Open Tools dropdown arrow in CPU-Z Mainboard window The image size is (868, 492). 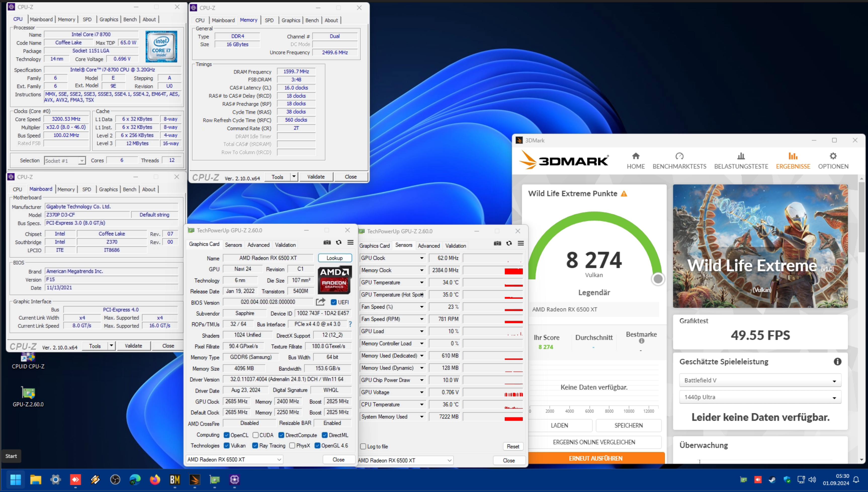click(111, 346)
